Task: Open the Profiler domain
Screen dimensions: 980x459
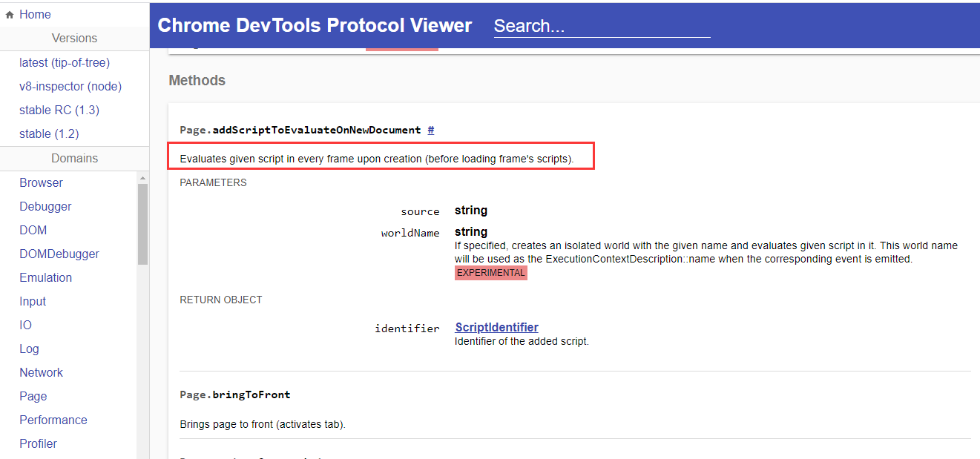Action: (x=38, y=444)
